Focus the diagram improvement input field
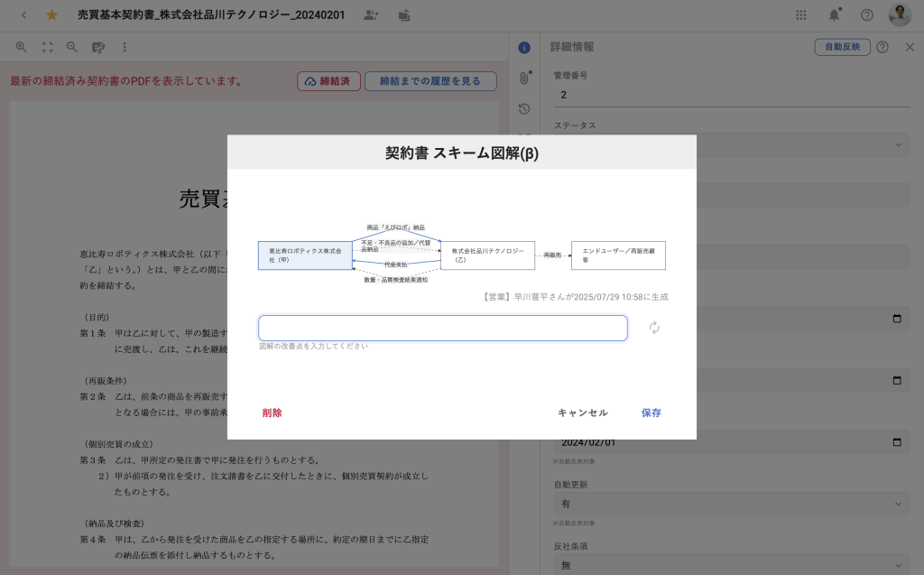This screenshot has width=924, height=575. [442, 328]
